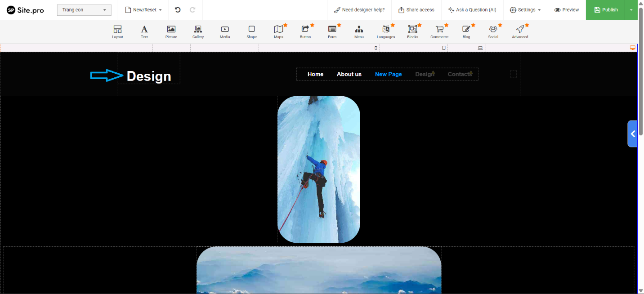The image size is (644, 294).
Task: Switch to desktop view icon
Action: click(x=633, y=48)
